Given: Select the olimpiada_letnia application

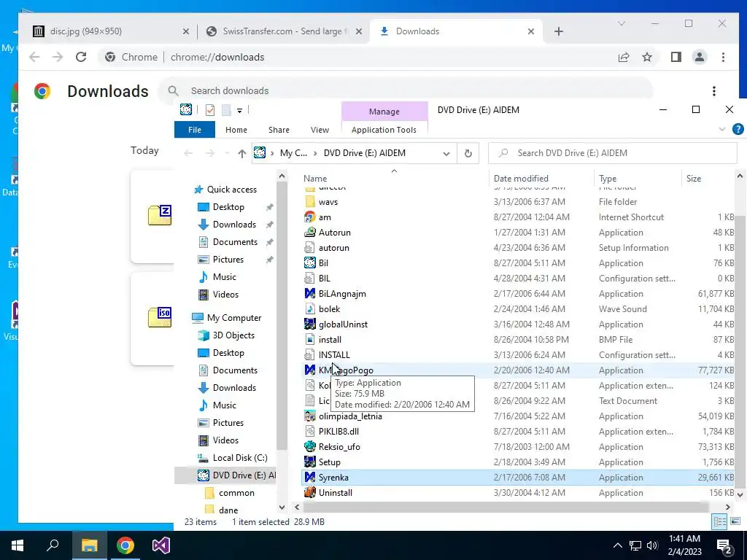Looking at the screenshot, I should coord(343,416).
